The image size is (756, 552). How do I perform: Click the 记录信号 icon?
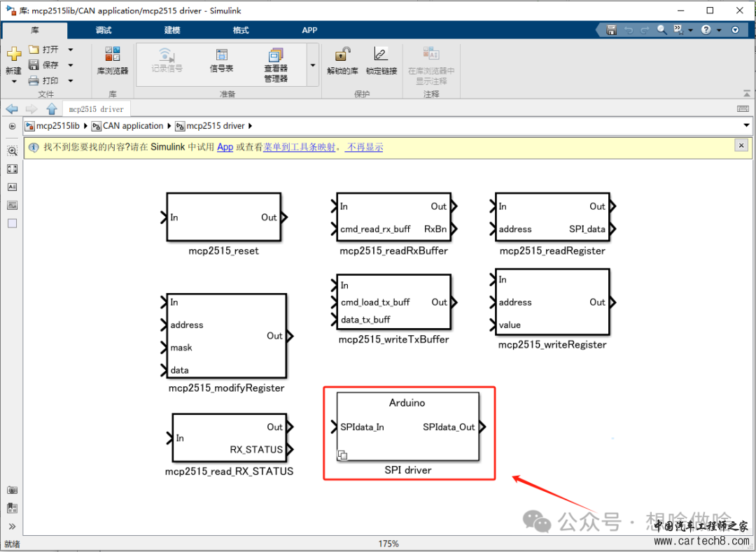click(167, 54)
